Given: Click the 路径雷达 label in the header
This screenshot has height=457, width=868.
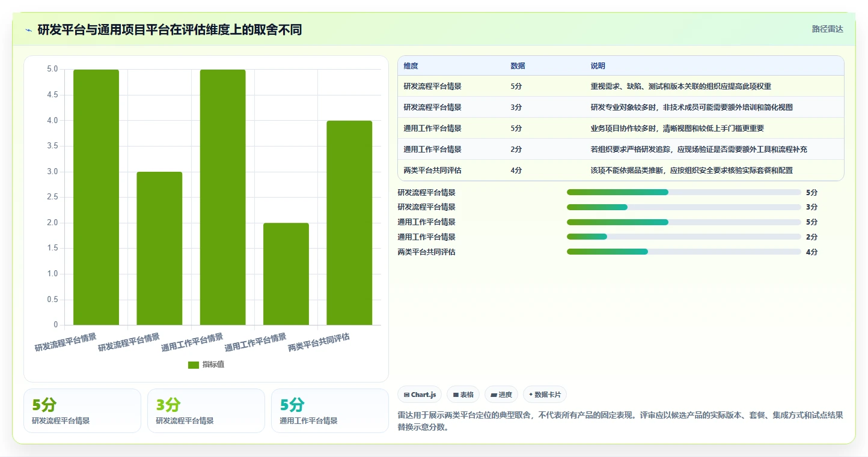Looking at the screenshot, I should 827,29.
